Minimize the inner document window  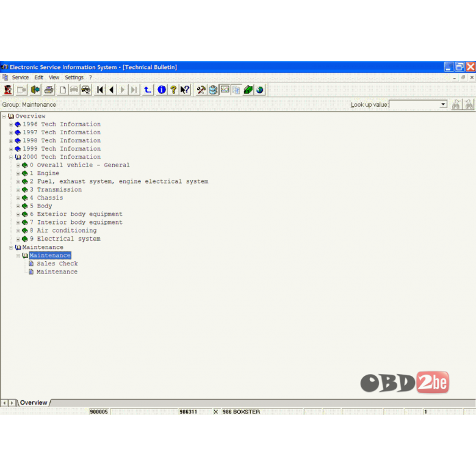pyautogui.click(x=455, y=78)
